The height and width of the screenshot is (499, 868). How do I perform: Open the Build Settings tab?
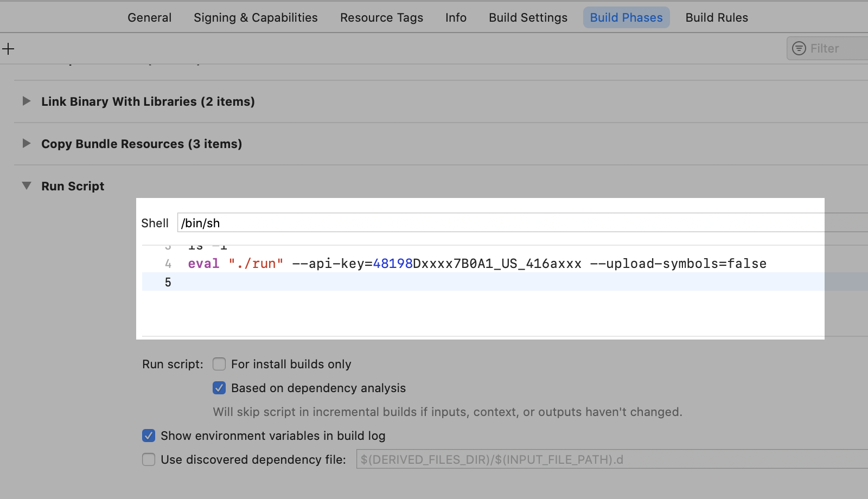coord(528,17)
